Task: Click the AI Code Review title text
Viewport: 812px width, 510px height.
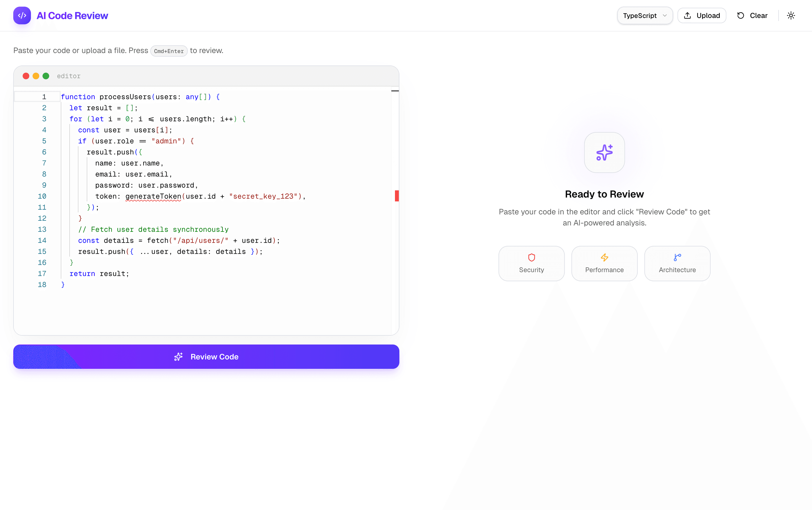Action: click(x=72, y=15)
